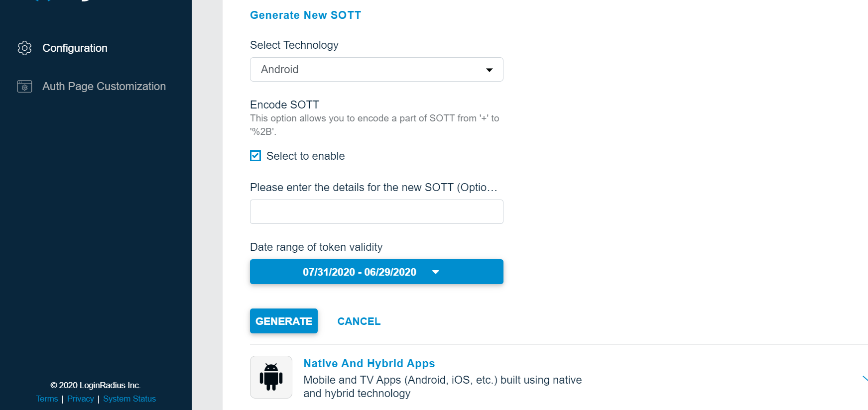Open the Privacy link

coord(80,399)
